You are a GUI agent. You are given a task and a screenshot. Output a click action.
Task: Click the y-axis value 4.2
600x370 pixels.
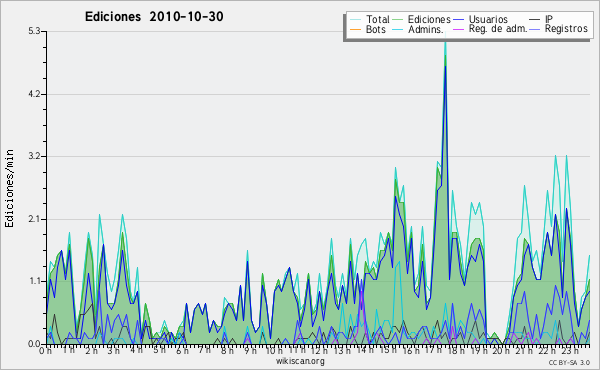click(x=34, y=94)
